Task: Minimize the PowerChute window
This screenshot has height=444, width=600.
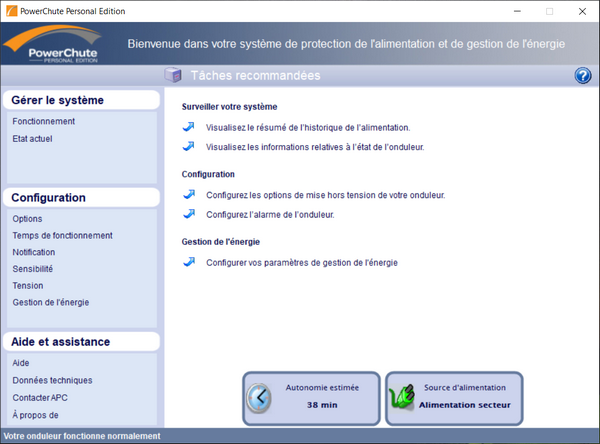Action: pos(517,11)
